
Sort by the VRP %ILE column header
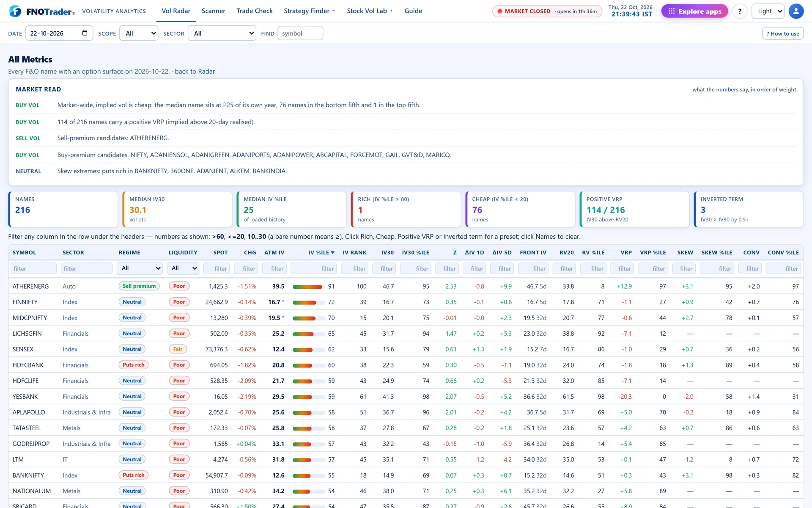point(653,252)
